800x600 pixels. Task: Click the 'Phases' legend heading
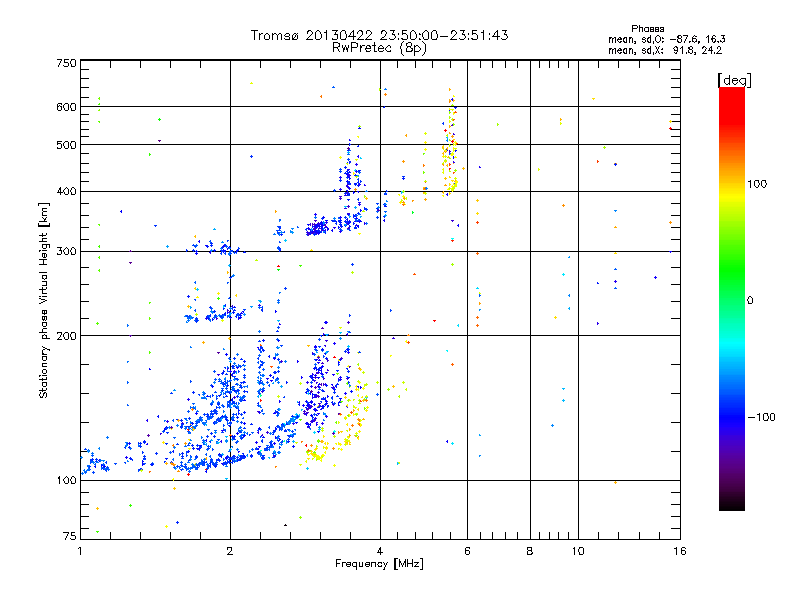point(647,29)
